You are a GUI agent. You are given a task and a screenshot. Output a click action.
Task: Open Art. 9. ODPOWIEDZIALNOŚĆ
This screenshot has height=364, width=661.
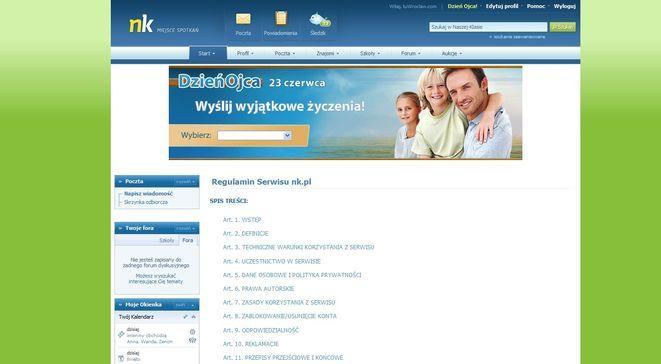coord(261,330)
